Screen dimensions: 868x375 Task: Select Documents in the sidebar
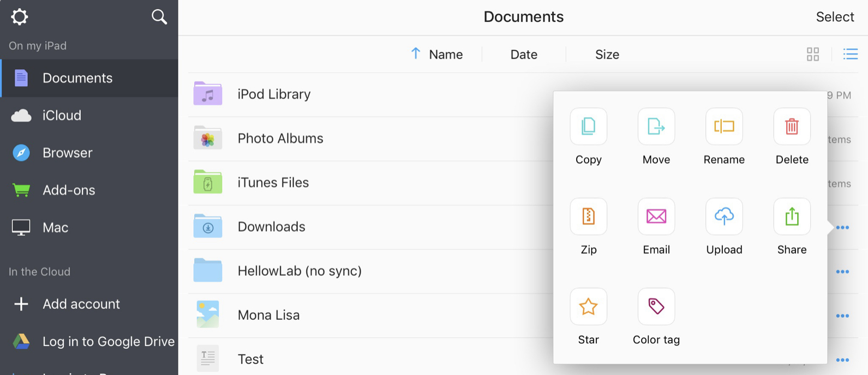pos(89,78)
